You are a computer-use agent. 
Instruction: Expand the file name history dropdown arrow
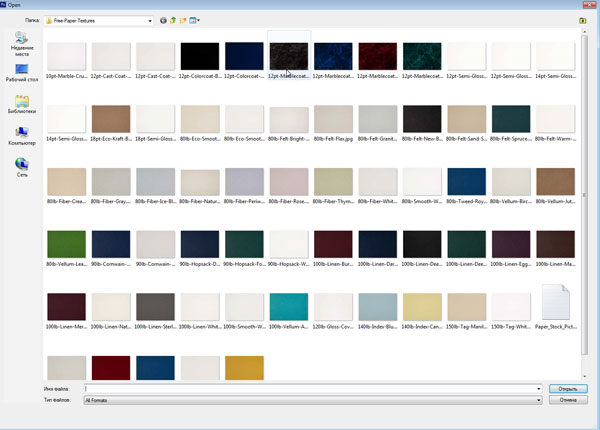tap(538, 389)
